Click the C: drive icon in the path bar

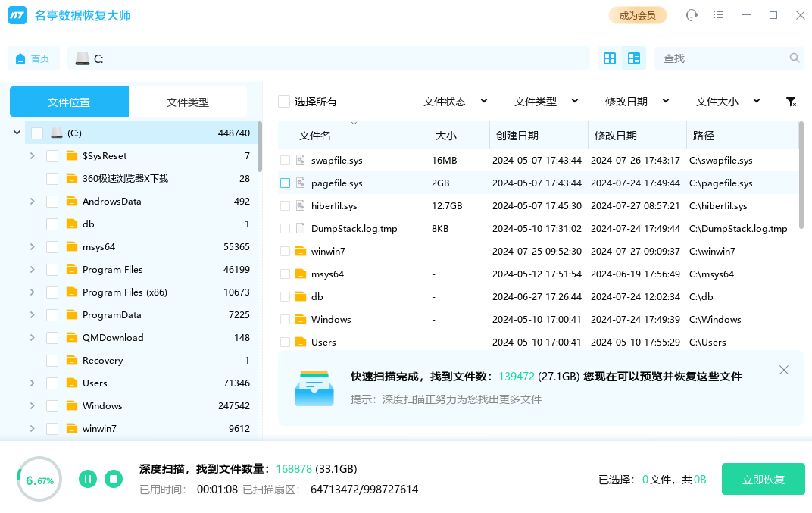pyautogui.click(x=80, y=58)
